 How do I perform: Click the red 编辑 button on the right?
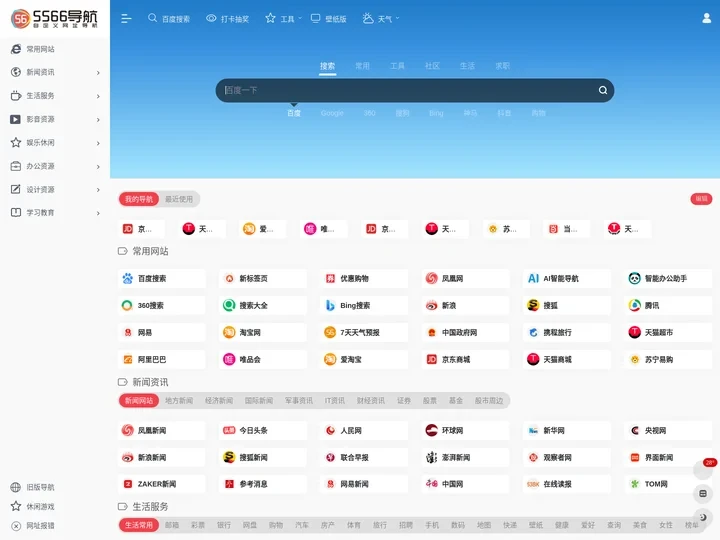(x=701, y=198)
